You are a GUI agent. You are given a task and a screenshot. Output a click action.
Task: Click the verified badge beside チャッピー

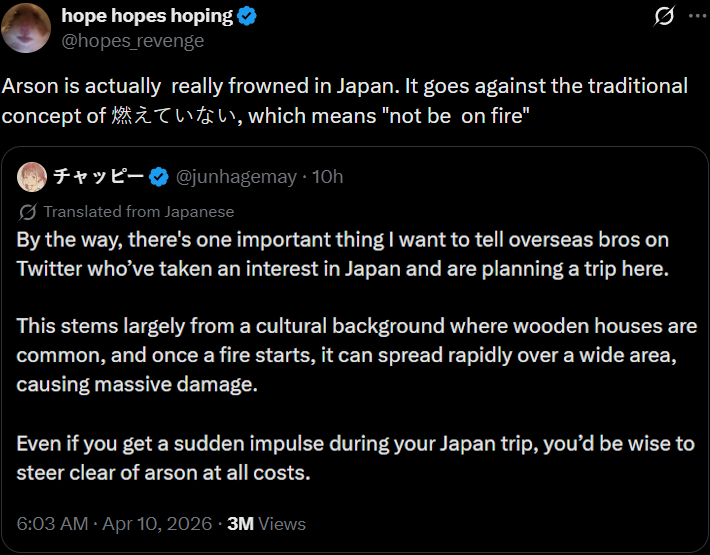[158, 177]
